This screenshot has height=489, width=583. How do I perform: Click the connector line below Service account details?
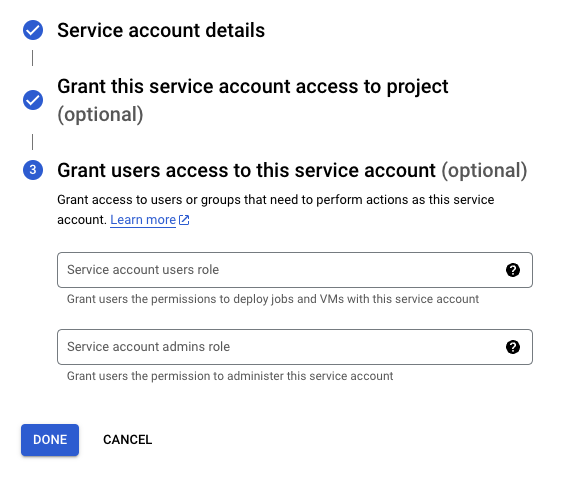33,58
